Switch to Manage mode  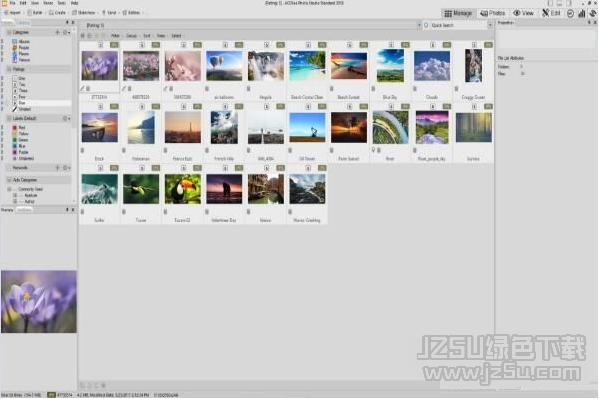click(458, 13)
